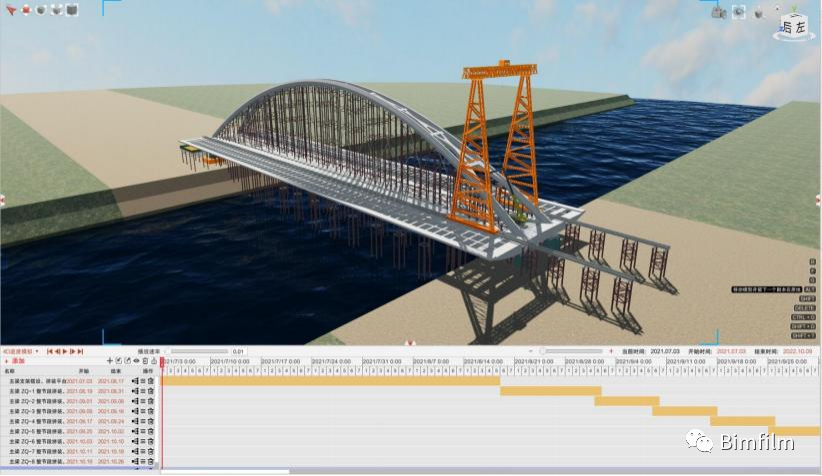Click the cube display icon near view cube
The image size is (822, 476).
coord(759,13)
